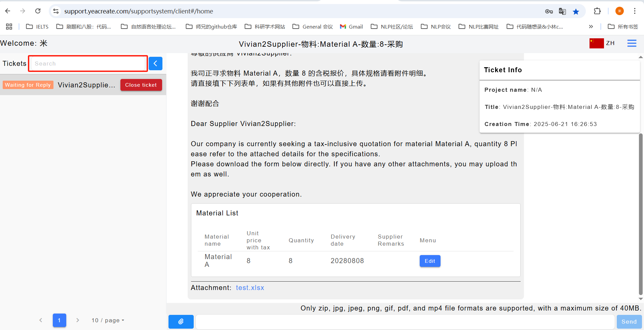Collapse the tickets panel with arrow button
This screenshot has width=644, height=330.
[x=155, y=64]
